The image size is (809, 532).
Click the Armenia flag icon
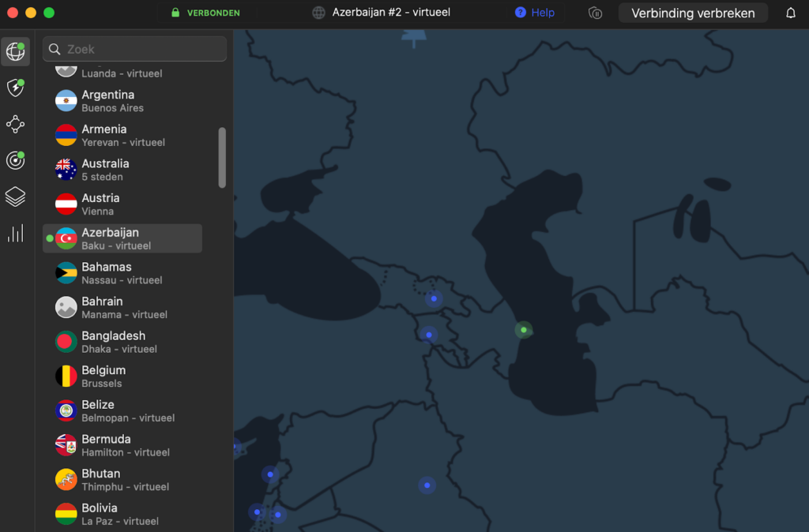tap(66, 135)
